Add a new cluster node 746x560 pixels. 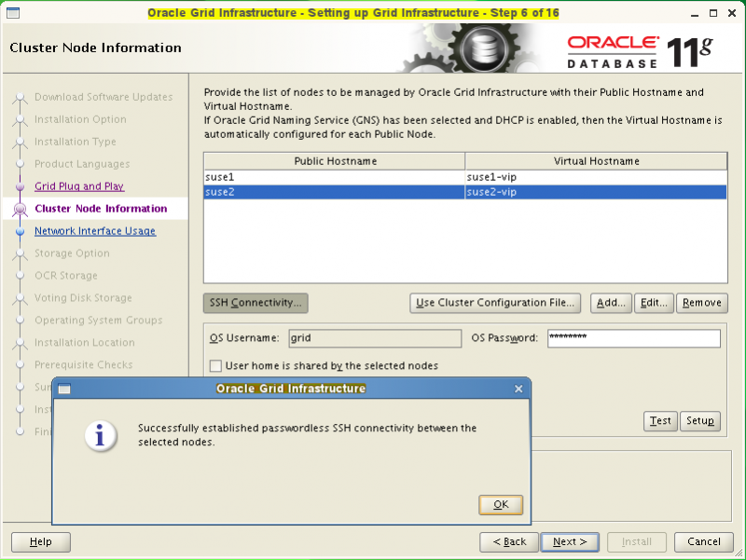click(x=610, y=302)
